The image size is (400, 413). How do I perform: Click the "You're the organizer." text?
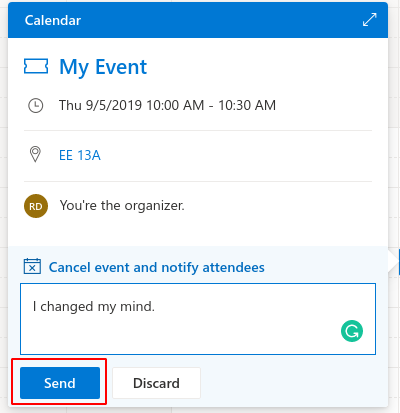point(122,205)
